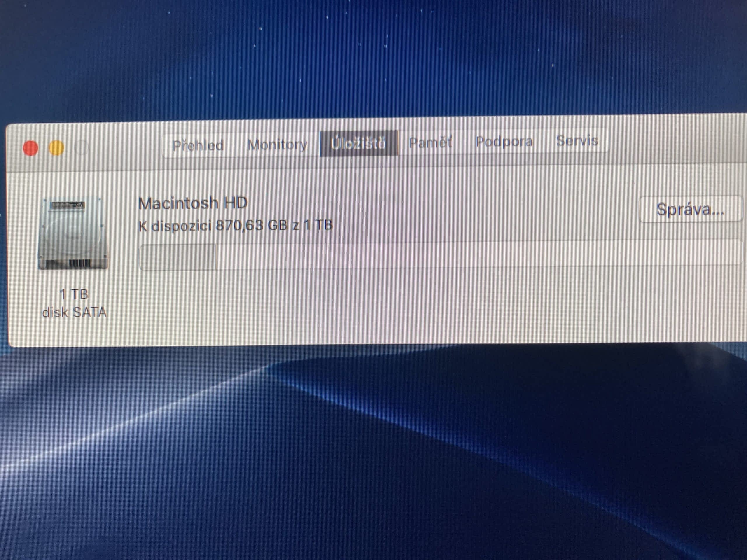Minimize the window using the yellow button
The height and width of the screenshot is (560, 747).
tap(56, 148)
